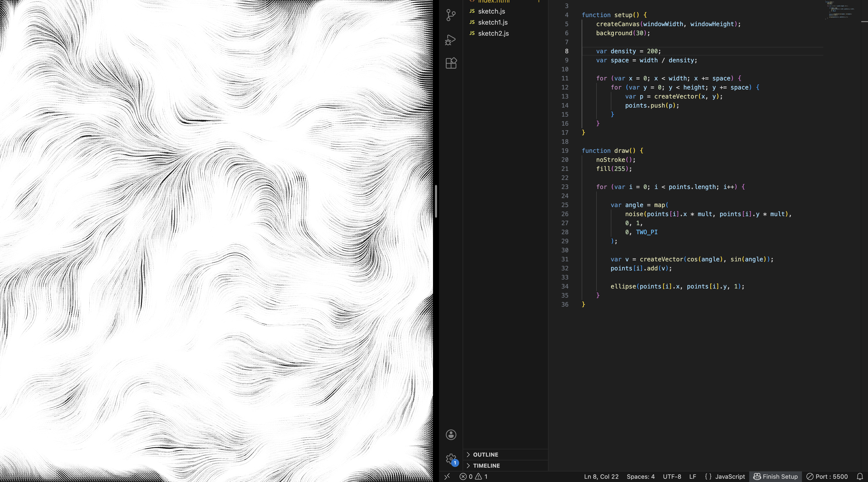The width and height of the screenshot is (868, 482).
Task: Open the Source Control view
Action: coord(451,15)
